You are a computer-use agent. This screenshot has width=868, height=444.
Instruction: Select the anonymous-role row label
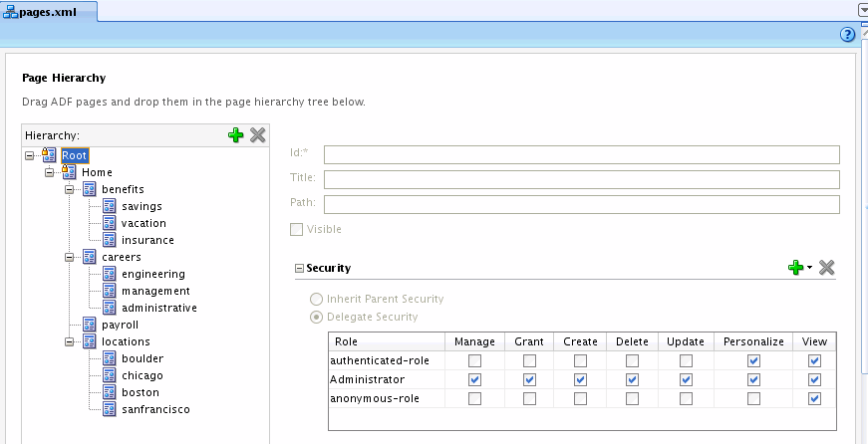[x=375, y=398]
